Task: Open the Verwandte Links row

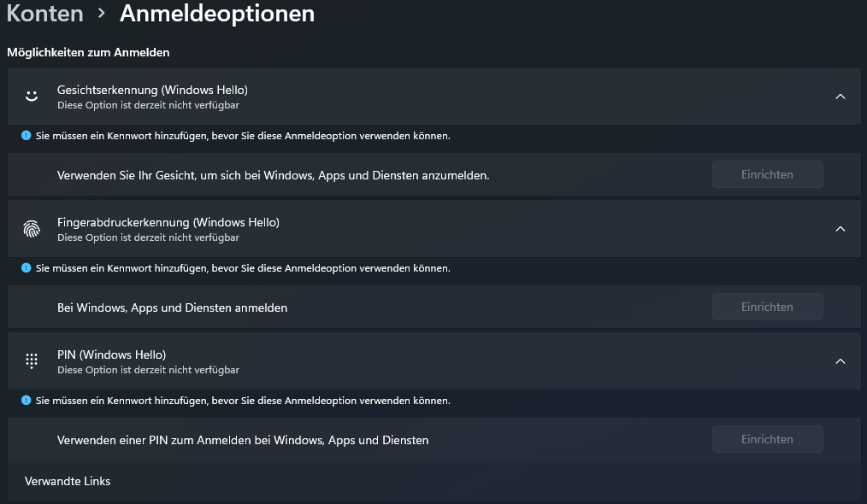Action: (x=68, y=481)
